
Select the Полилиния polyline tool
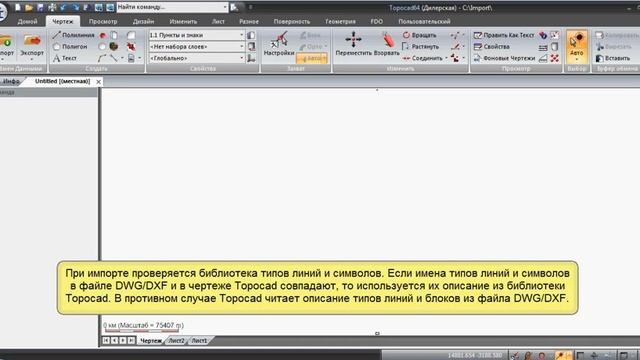[x=73, y=35]
